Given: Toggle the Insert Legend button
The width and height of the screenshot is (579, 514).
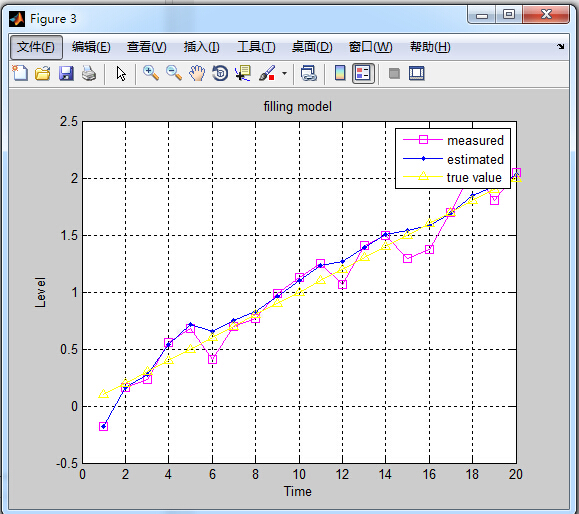Looking at the screenshot, I should 363,73.
